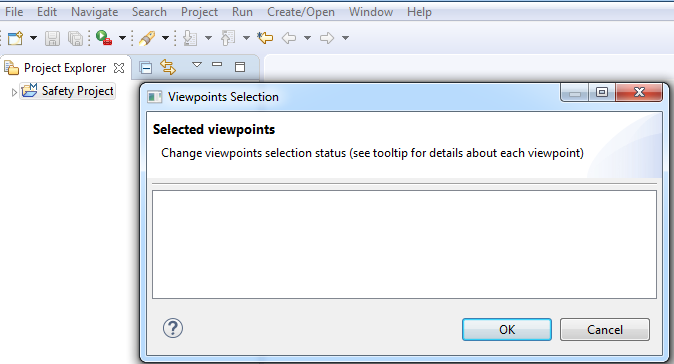Click Cancel in Viewpoints Selection dialog
The width and height of the screenshot is (674, 364).
coord(605,330)
